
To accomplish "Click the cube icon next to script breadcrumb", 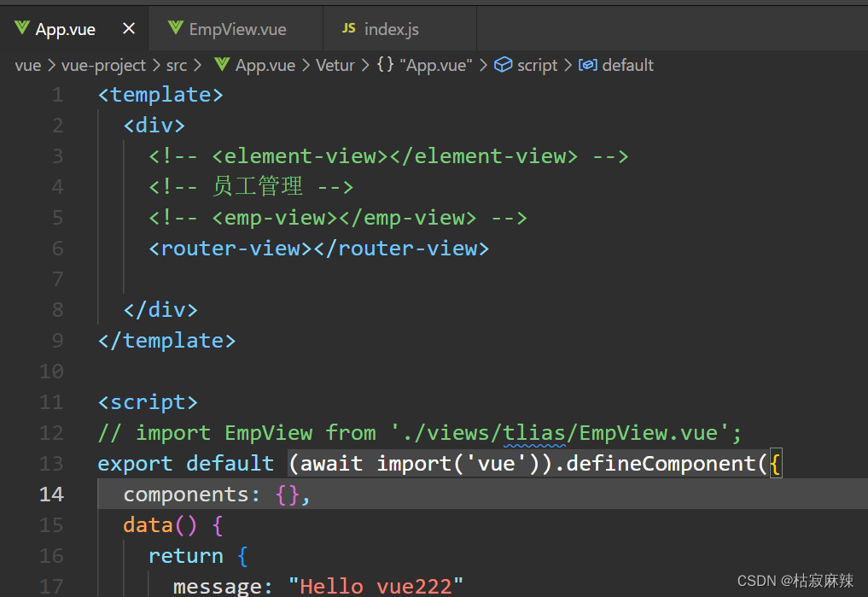I will coord(503,65).
